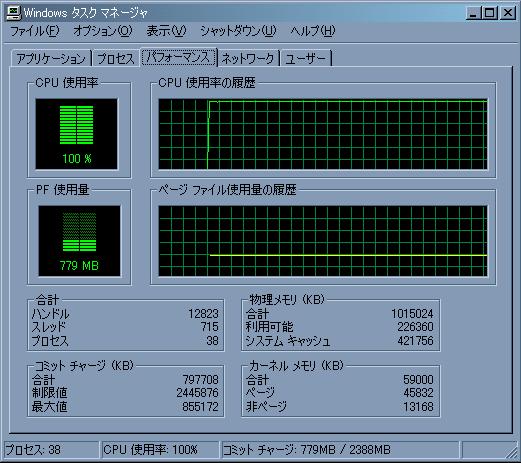Screen dimensions: 521x463
Task: Click the カーネル メモリ (KB) group title
Action: click(296, 366)
